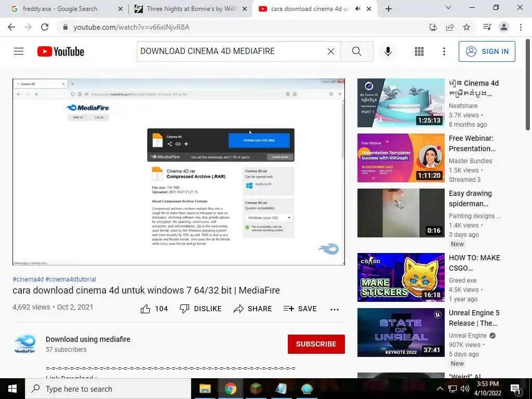Screen dimensions: 532x399
Task: Click Greed exe channel name
Action: click(x=462, y=280)
